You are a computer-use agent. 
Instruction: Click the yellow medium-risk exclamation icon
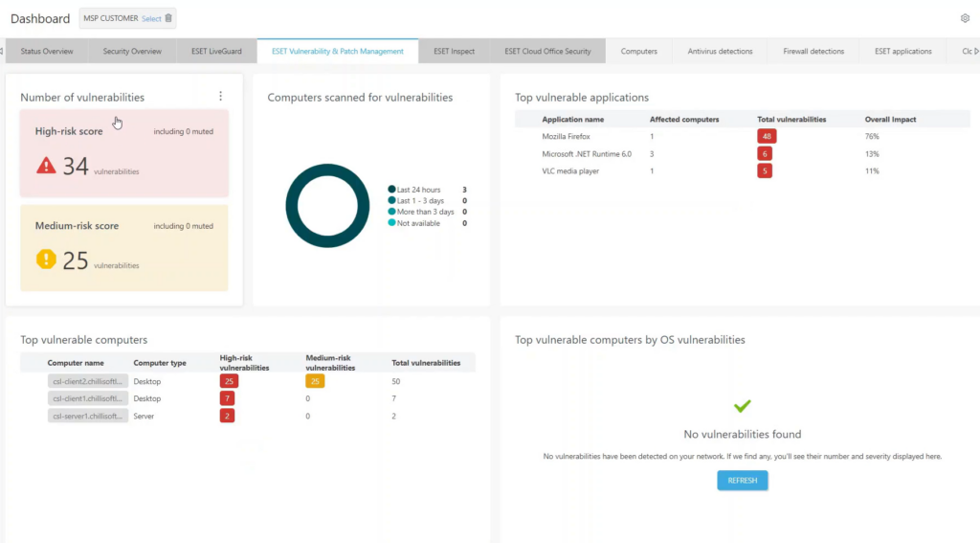(x=46, y=260)
